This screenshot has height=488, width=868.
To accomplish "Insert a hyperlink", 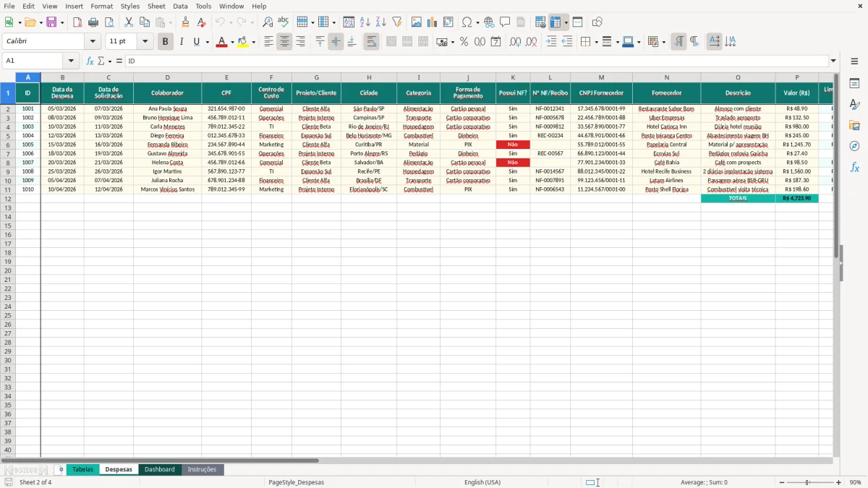I will pos(489,22).
